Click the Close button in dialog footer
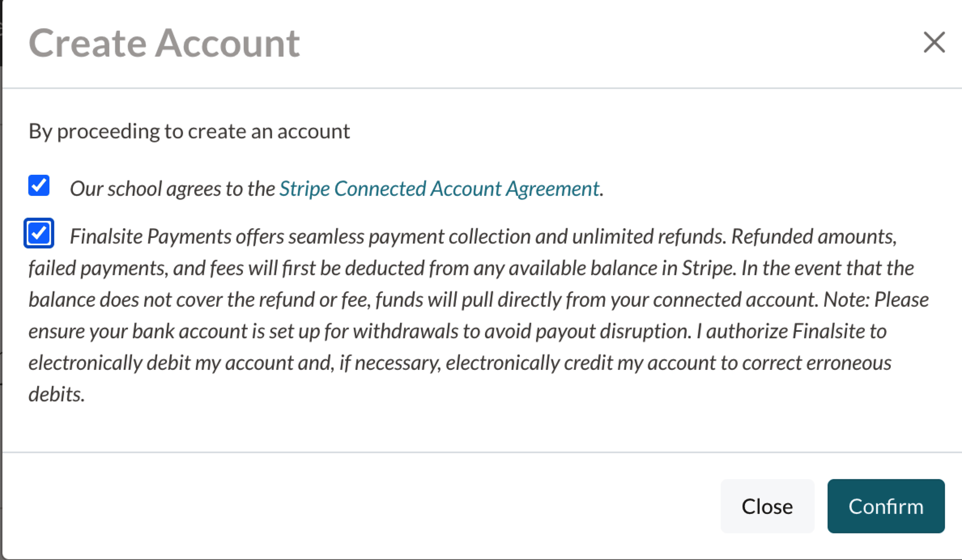Viewport: 962px width, 560px height. coord(767,506)
